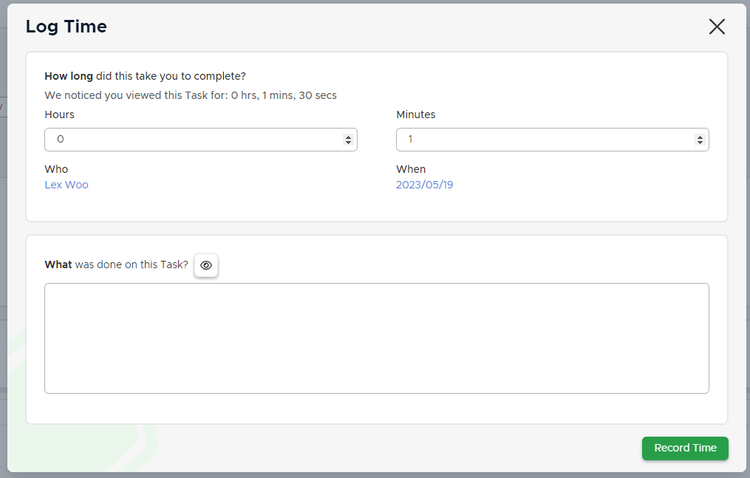Close the Log Time dialog
Viewport: 750px width, 478px height.
tap(716, 27)
